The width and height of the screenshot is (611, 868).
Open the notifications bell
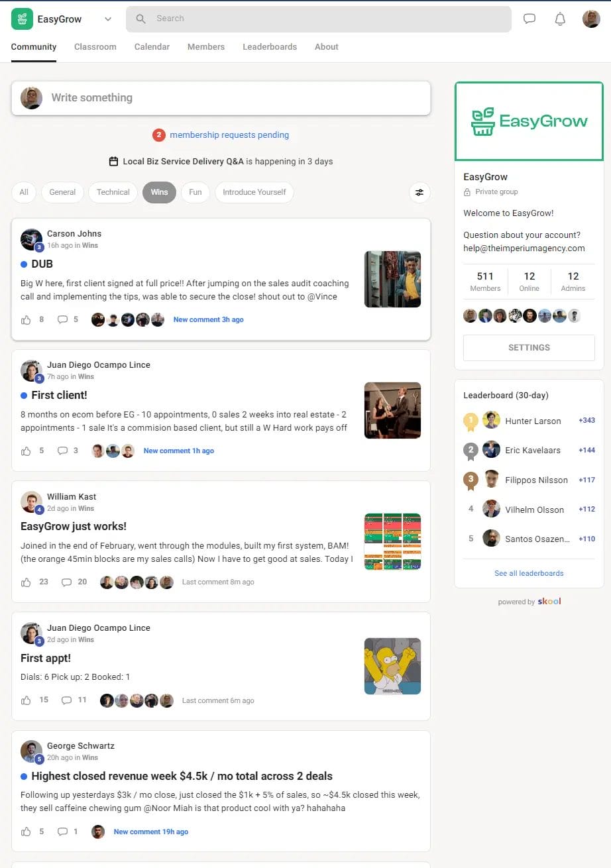tap(560, 19)
